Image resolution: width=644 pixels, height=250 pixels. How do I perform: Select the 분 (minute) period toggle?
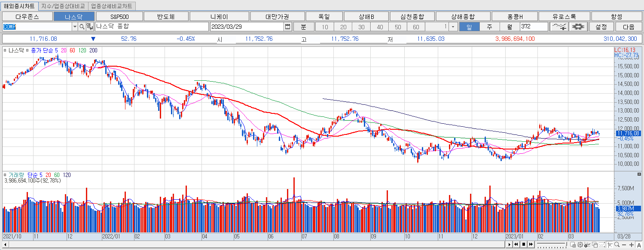coord(303,27)
